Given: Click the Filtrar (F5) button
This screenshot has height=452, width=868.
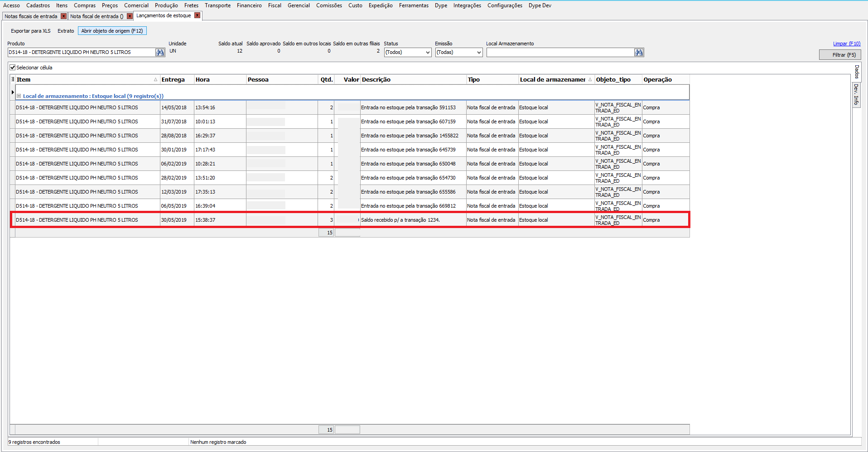Looking at the screenshot, I should pos(840,55).
